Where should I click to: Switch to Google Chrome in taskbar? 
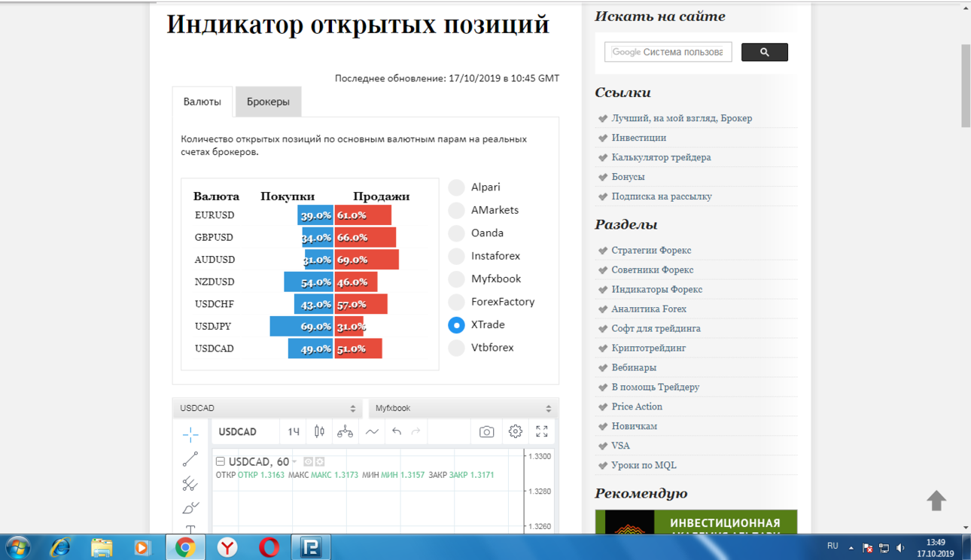click(x=185, y=547)
